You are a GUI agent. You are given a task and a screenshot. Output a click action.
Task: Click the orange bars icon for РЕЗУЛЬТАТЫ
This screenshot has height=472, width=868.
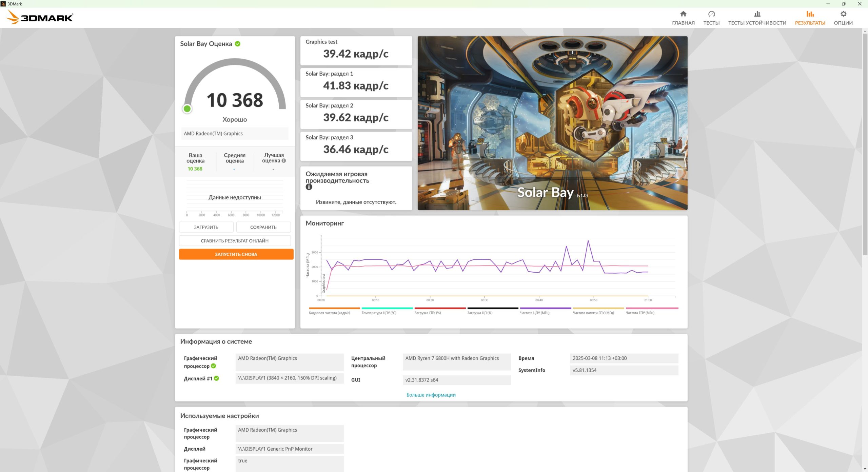click(x=810, y=14)
